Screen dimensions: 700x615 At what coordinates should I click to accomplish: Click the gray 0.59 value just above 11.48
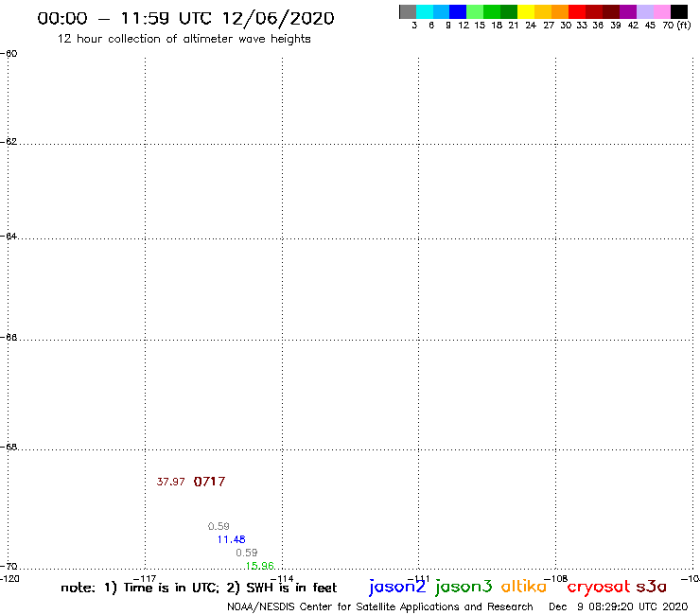219,527
